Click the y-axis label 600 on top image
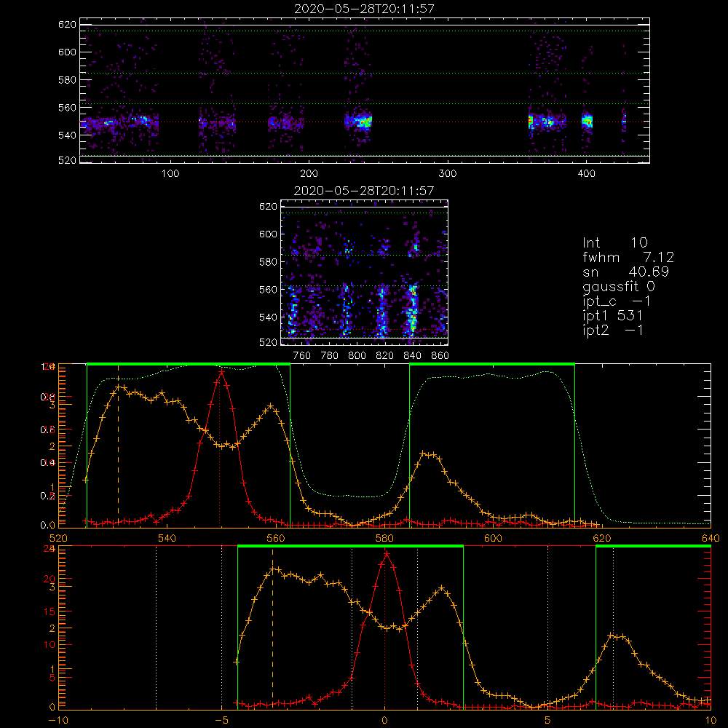Viewport: 728px width, 728px height. [x=67, y=52]
